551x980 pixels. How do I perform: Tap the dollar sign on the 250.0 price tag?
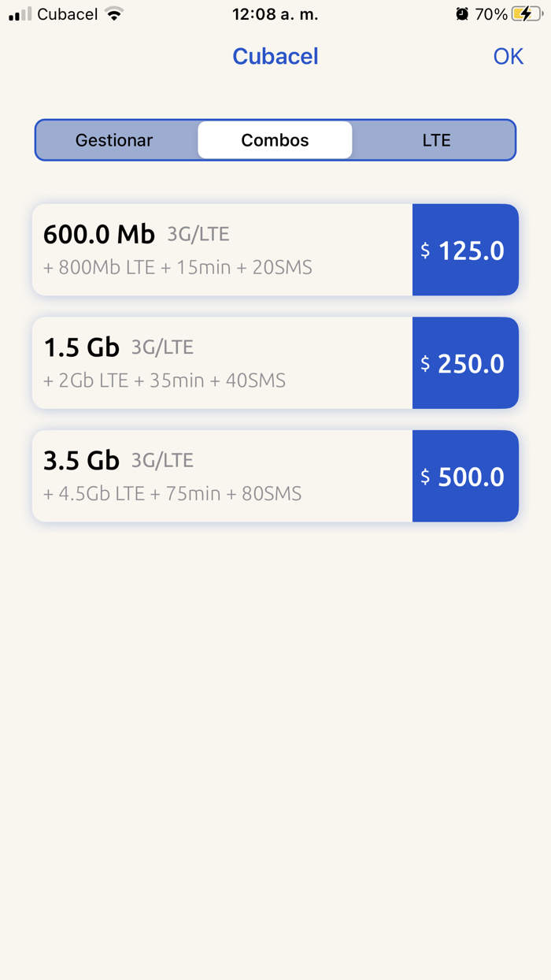[x=426, y=364]
